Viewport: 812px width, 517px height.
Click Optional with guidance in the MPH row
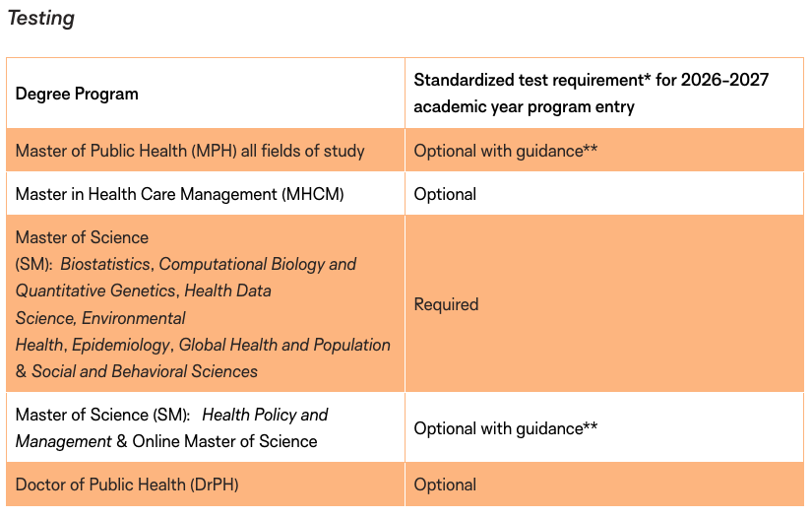pyautogui.click(x=506, y=151)
